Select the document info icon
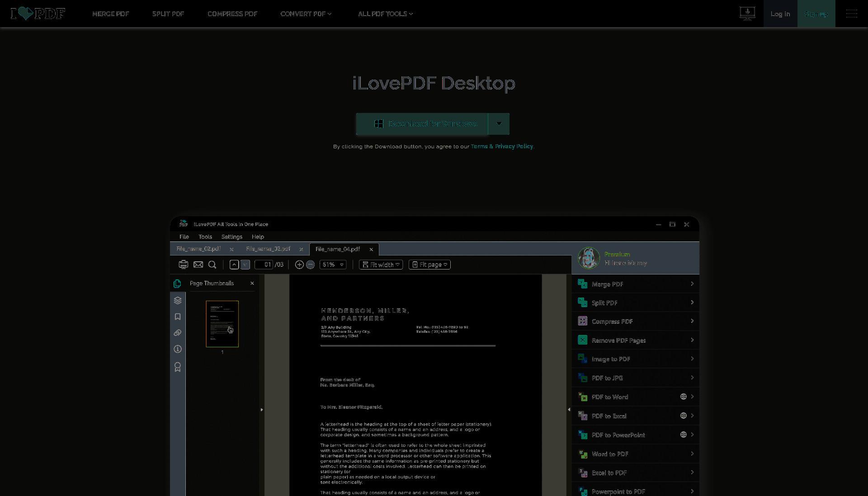Screen dimensions: 868x496 click(x=178, y=349)
